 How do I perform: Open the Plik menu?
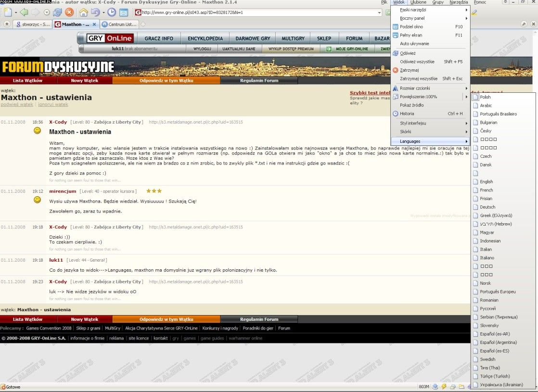pos(384,2)
